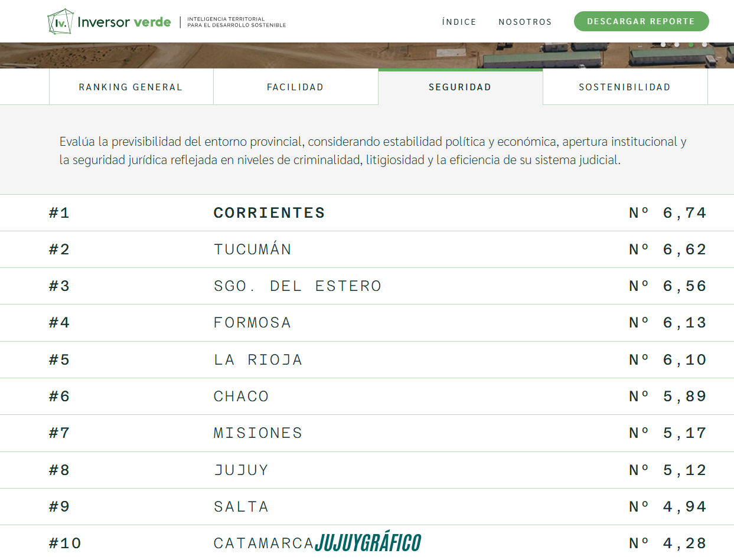Click rank number #10
The width and height of the screenshot is (734, 560).
(65, 543)
